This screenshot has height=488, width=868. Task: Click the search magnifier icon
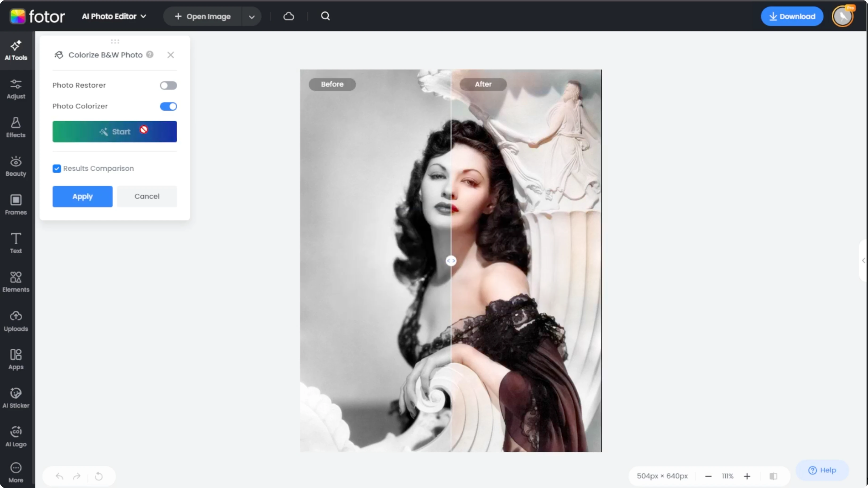coord(325,16)
